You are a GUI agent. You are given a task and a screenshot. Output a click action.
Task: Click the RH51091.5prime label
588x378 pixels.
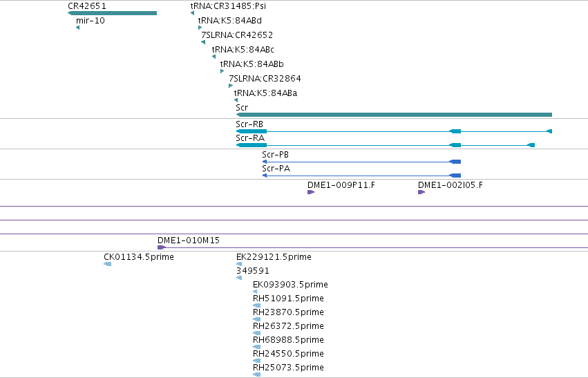(x=288, y=299)
